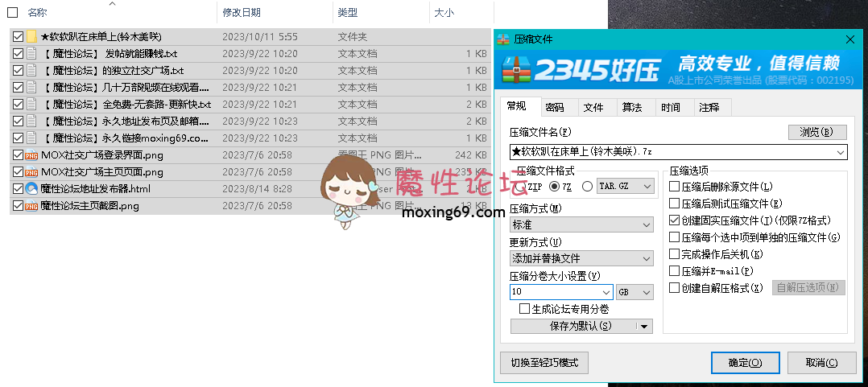This screenshot has width=868, height=387.
Task: Sort by the 修改日期 column header
Action: coord(242,12)
